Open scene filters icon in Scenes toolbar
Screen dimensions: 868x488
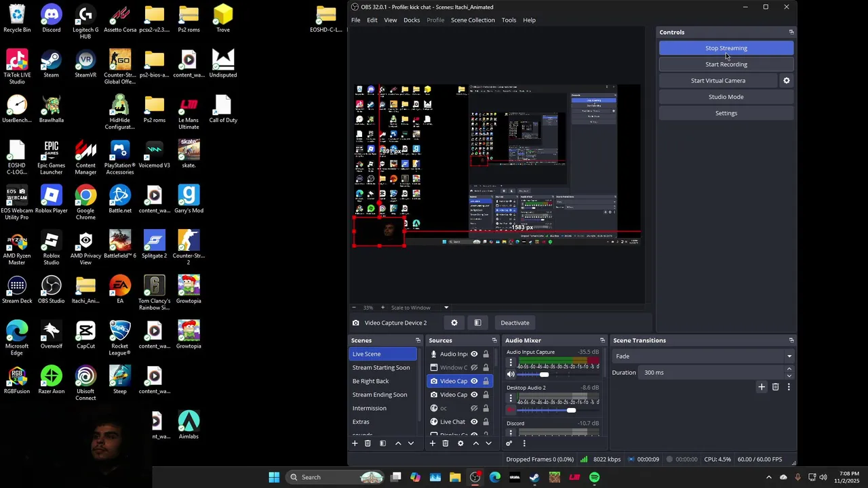tap(382, 443)
